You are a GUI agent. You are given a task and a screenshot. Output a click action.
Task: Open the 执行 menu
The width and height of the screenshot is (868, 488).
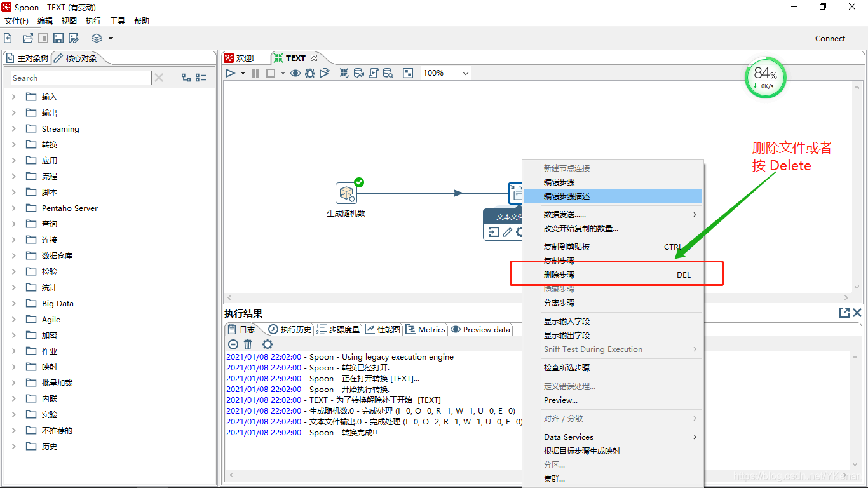(x=93, y=21)
